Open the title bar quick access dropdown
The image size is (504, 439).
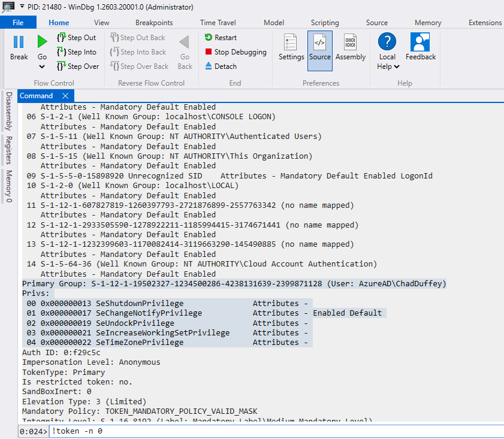(22, 6)
